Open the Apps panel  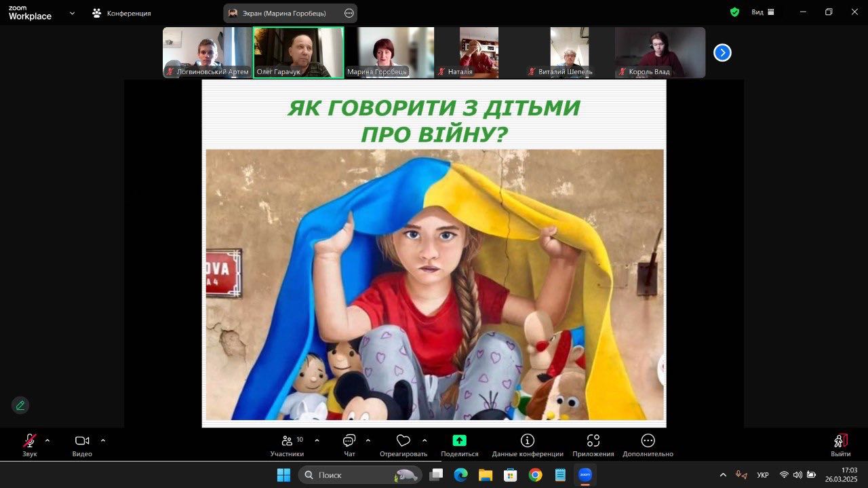(593, 445)
